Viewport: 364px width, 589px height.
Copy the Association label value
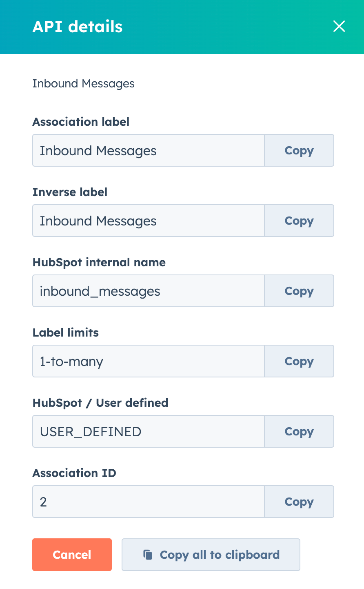coord(299,150)
